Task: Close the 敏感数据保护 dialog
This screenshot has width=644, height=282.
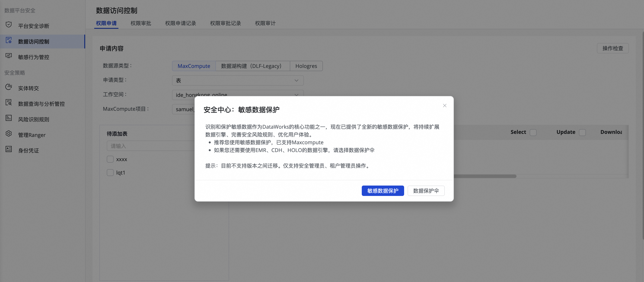Action: pos(445,106)
